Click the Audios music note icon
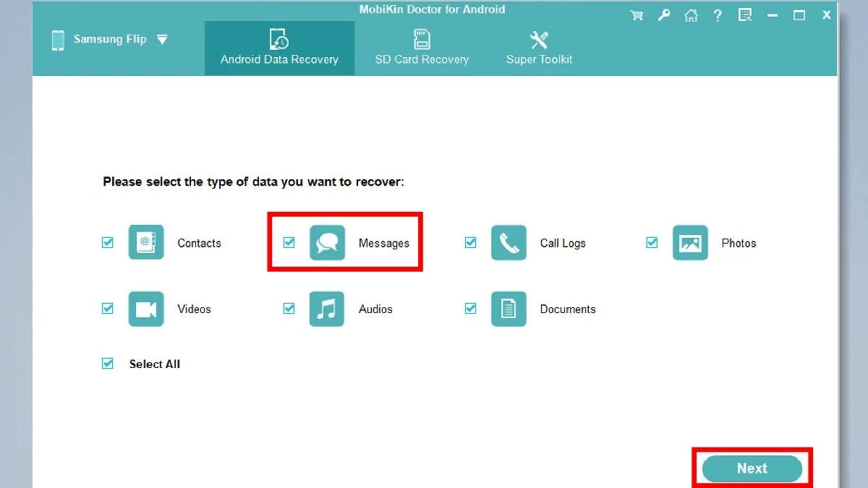The height and width of the screenshot is (488, 868). (x=327, y=309)
